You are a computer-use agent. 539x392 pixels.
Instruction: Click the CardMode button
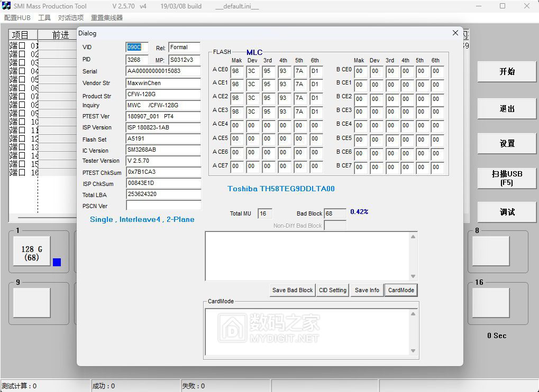[401, 290]
